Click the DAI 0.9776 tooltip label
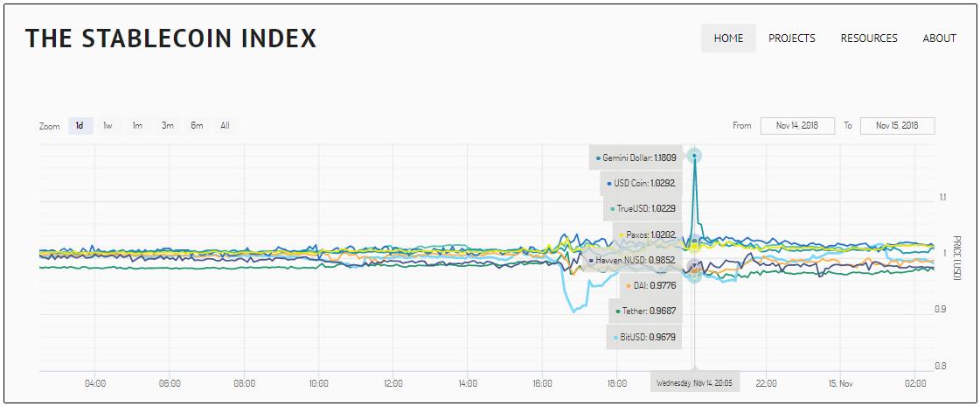The width and height of the screenshot is (980, 406). (650, 285)
